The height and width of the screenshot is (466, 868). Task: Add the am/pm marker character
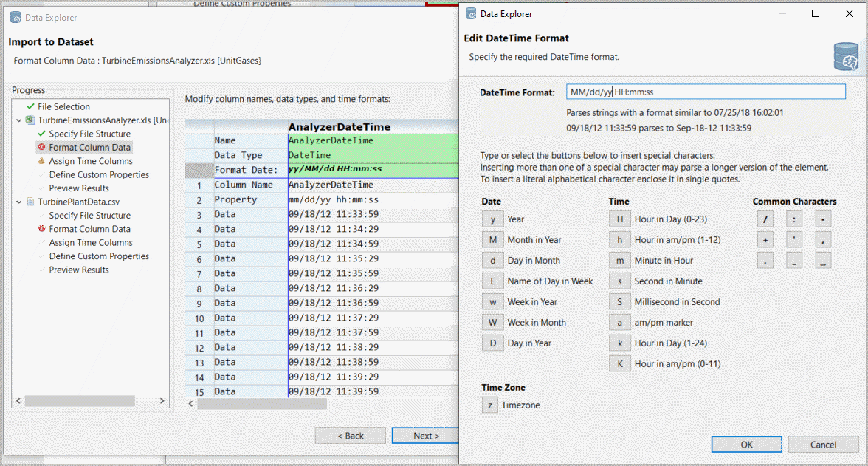(x=619, y=323)
